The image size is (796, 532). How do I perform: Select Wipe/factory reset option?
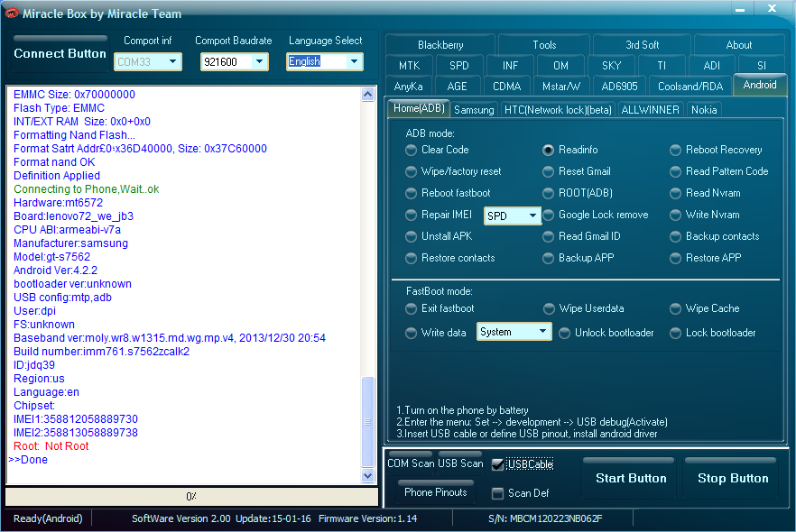tap(411, 172)
